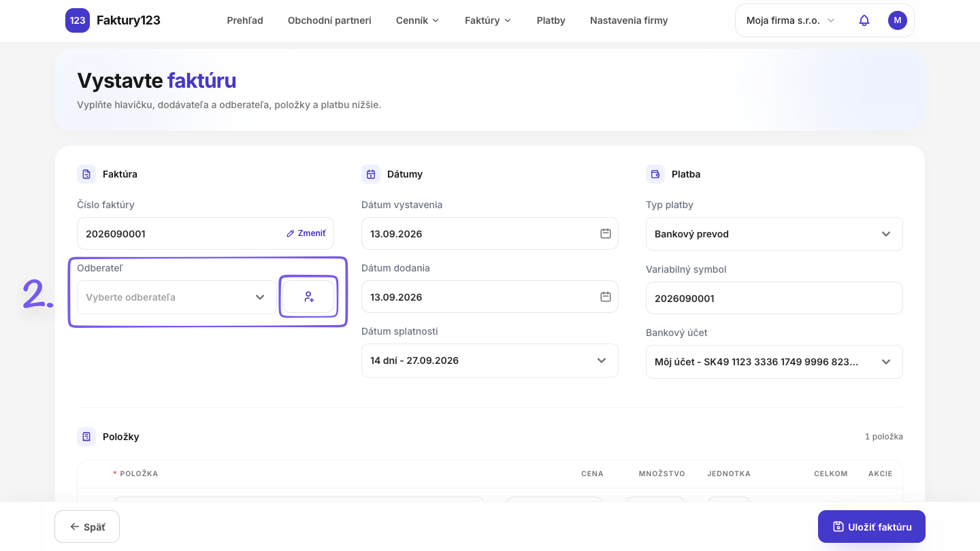Click the Faktury123 brand name

(129, 20)
